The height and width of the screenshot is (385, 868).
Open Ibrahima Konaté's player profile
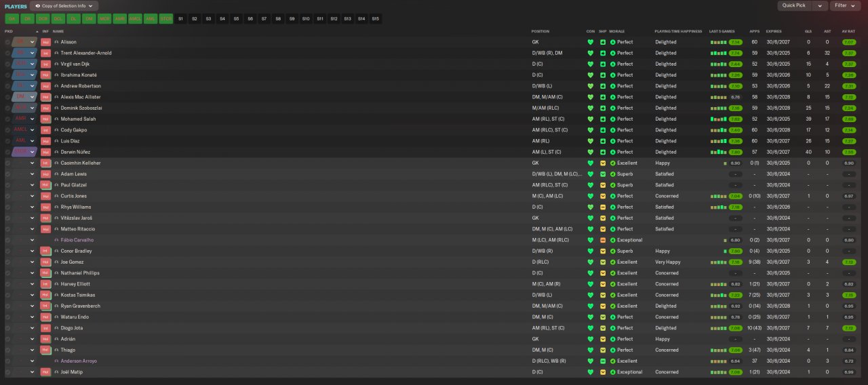[x=79, y=75]
